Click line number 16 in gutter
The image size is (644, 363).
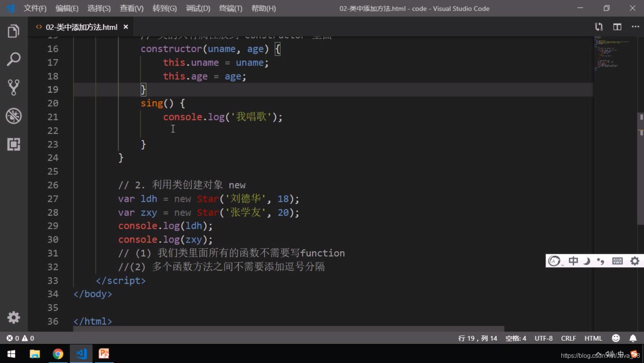pos(53,49)
